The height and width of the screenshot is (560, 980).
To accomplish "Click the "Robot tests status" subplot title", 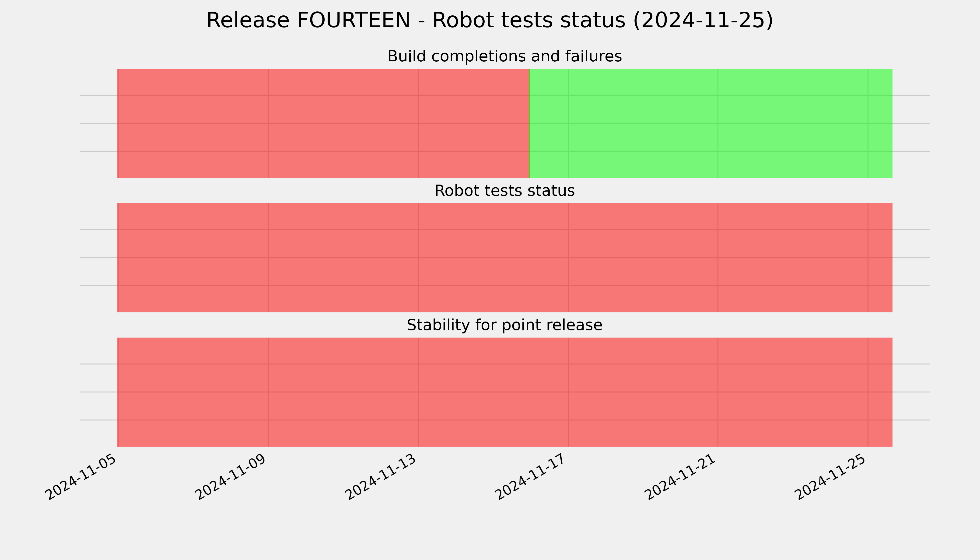I will (x=504, y=191).
